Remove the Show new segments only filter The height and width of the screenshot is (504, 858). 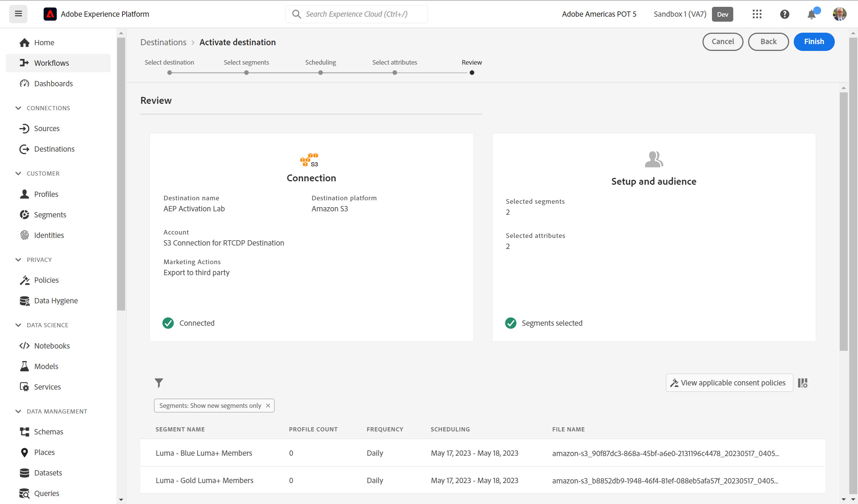coord(268,406)
